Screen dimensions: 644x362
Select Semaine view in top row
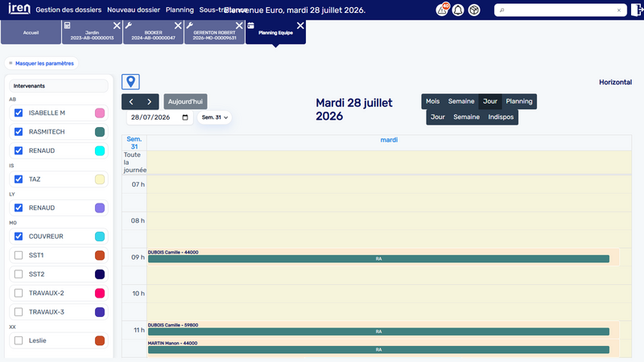[460, 101]
